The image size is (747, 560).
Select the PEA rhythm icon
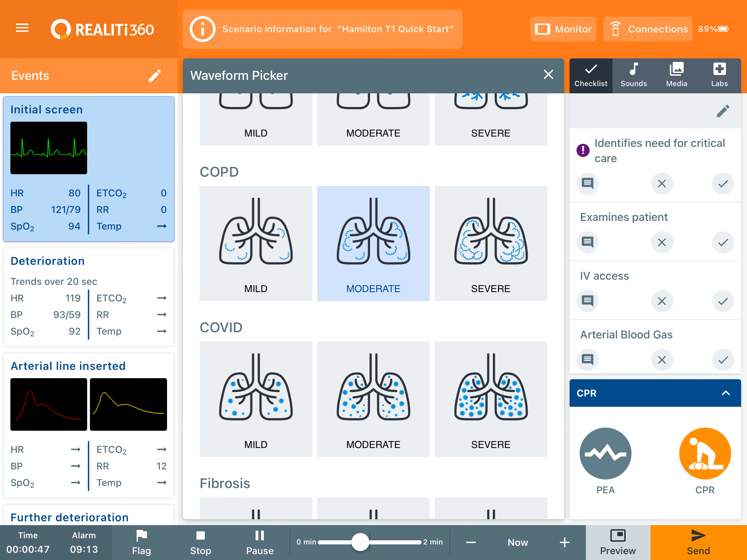click(x=605, y=454)
